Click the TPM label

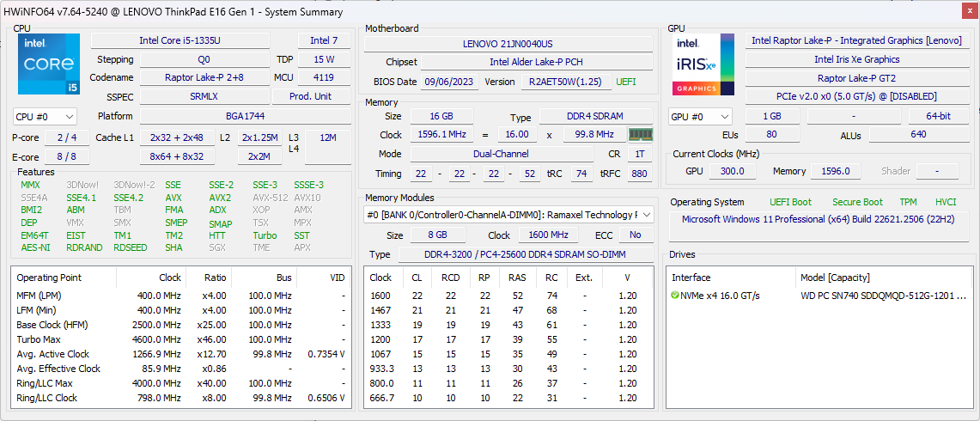pyautogui.click(x=908, y=202)
